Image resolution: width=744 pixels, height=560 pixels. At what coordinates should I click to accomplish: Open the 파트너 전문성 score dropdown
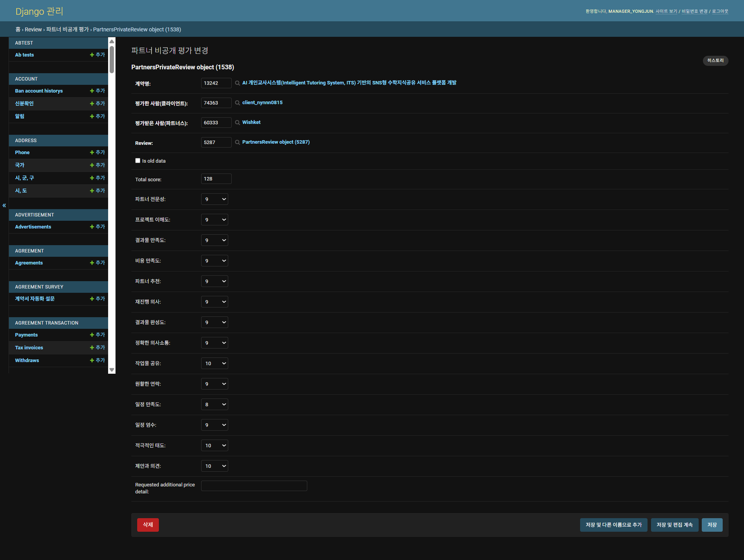[x=214, y=199]
